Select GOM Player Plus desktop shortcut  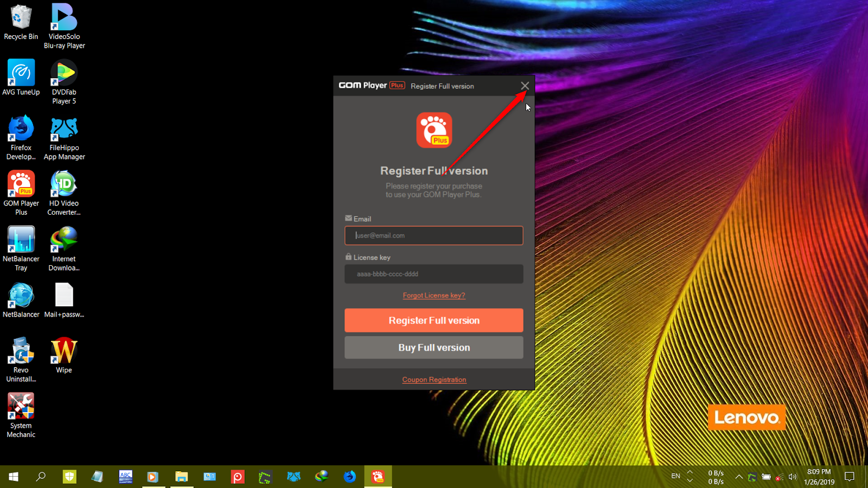(21, 193)
